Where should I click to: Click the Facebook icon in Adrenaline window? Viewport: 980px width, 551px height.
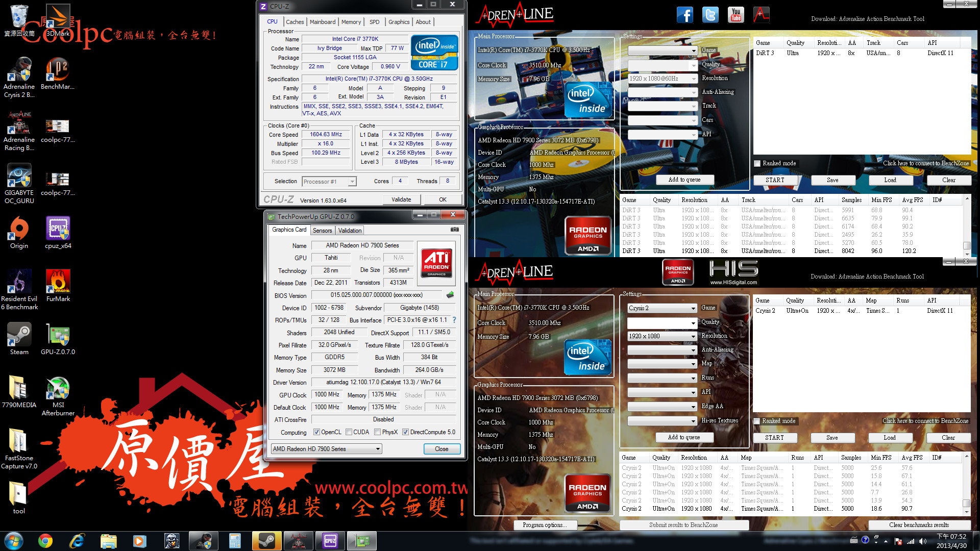(x=685, y=15)
